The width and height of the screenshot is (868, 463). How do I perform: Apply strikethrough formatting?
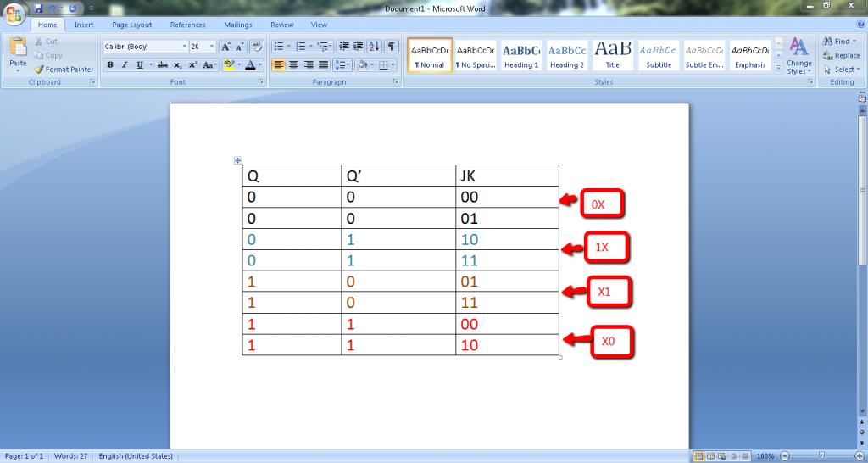click(162, 65)
